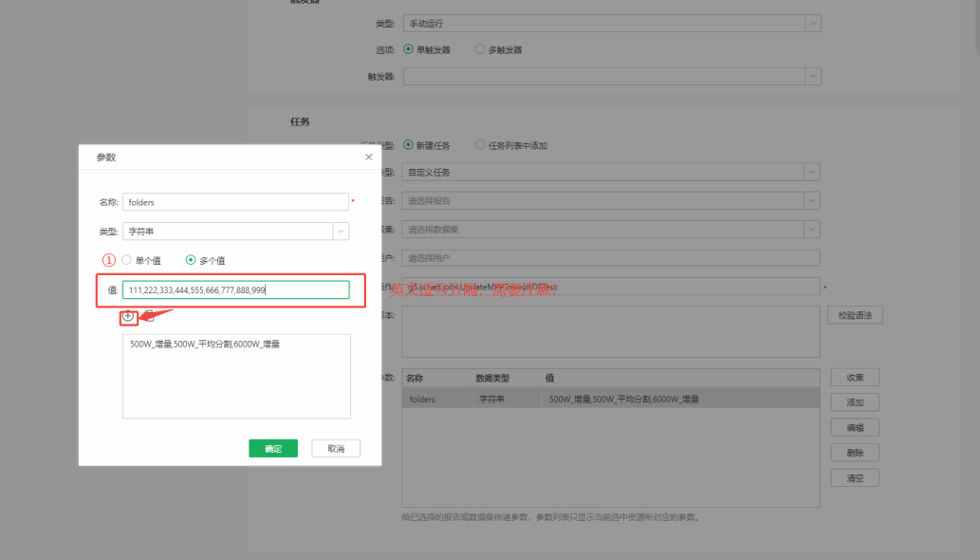Open the 自定义任务 task type dropdown
Image resolution: width=980 pixels, height=560 pixels.
coord(812,172)
